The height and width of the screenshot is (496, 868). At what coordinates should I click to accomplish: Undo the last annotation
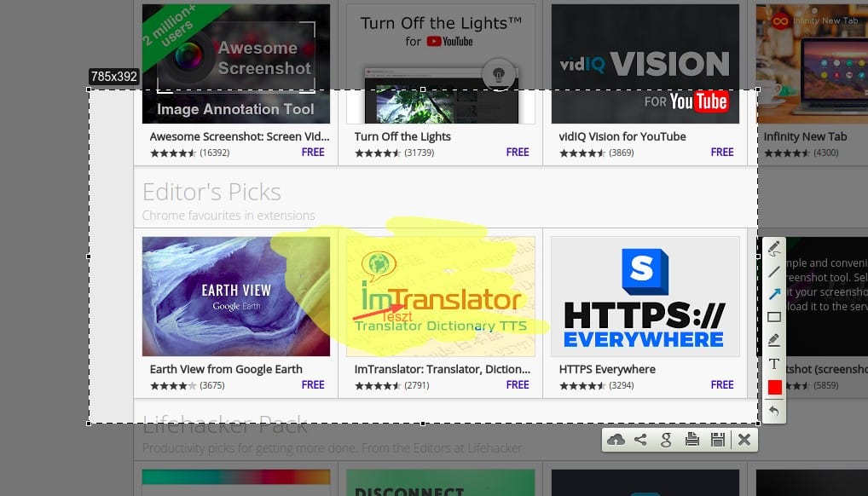click(774, 411)
